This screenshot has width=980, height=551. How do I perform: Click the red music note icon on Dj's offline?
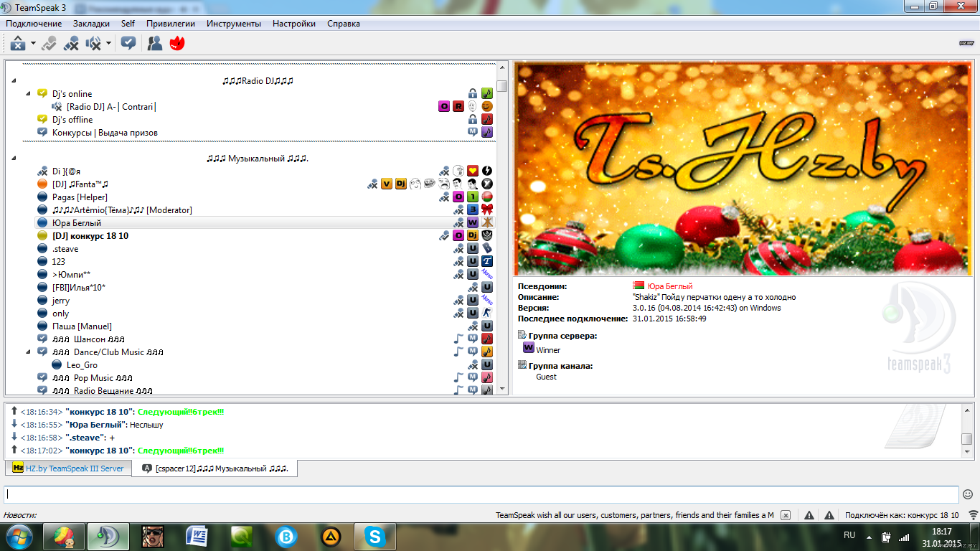coord(487,120)
